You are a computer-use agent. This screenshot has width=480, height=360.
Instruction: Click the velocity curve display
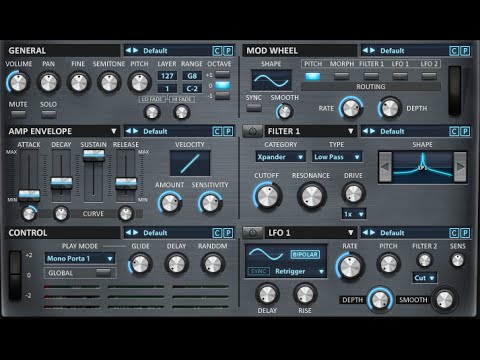(190, 163)
